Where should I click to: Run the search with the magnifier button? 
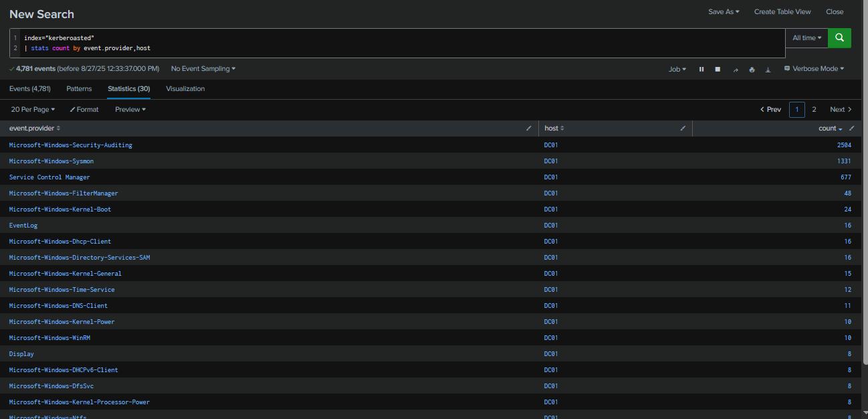point(839,38)
